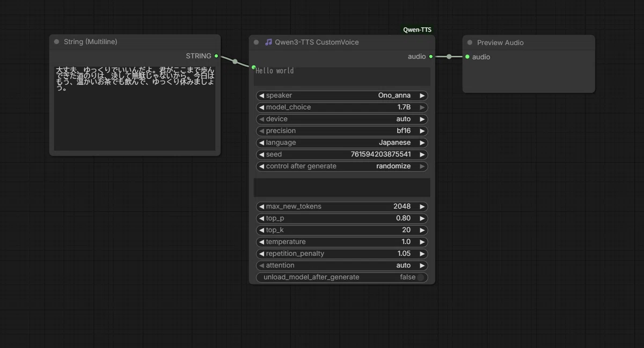
Task: Increase max_new_tokens with right arrow
Action: tap(422, 206)
